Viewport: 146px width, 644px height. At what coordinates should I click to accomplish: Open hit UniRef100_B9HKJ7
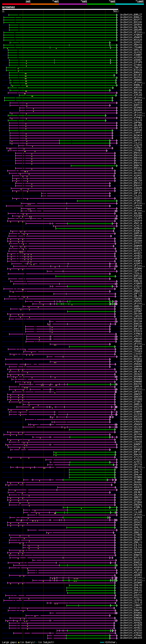click(x=131, y=17)
